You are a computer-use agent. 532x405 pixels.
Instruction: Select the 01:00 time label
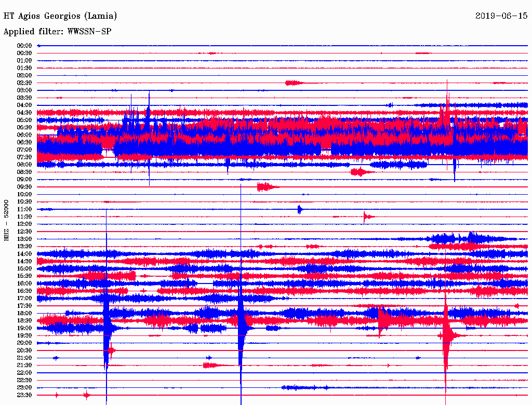(x=24, y=61)
